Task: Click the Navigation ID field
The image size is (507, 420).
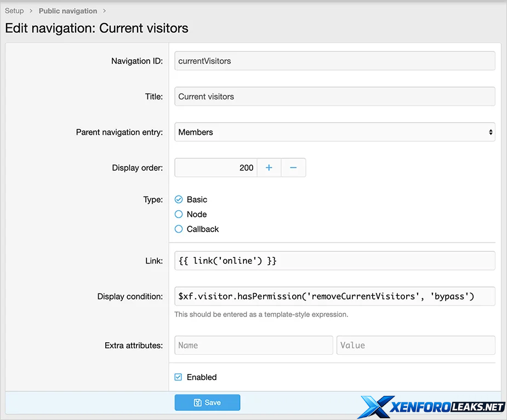Action: 334,61
